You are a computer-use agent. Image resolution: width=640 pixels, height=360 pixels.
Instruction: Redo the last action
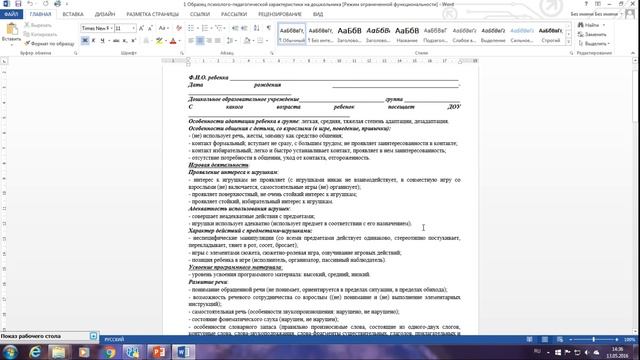45,4
